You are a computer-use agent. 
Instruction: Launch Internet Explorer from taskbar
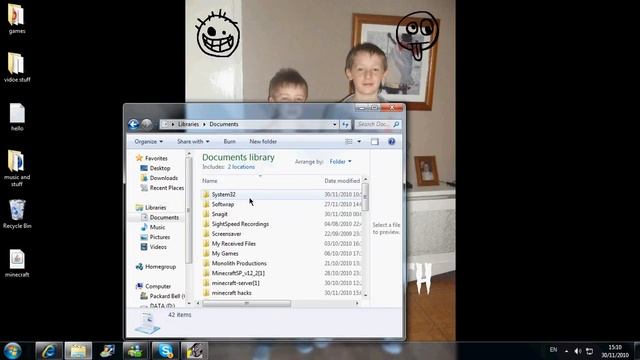pos(49,351)
